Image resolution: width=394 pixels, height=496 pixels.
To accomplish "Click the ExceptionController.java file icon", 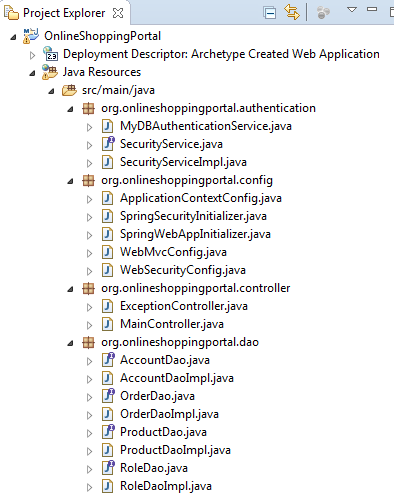I will pyautogui.click(x=107, y=306).
